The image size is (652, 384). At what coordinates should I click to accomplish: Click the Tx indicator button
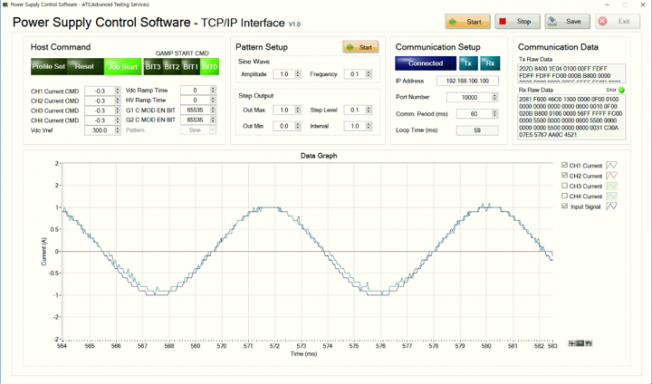pyautogui.click(x=468, y=63)
